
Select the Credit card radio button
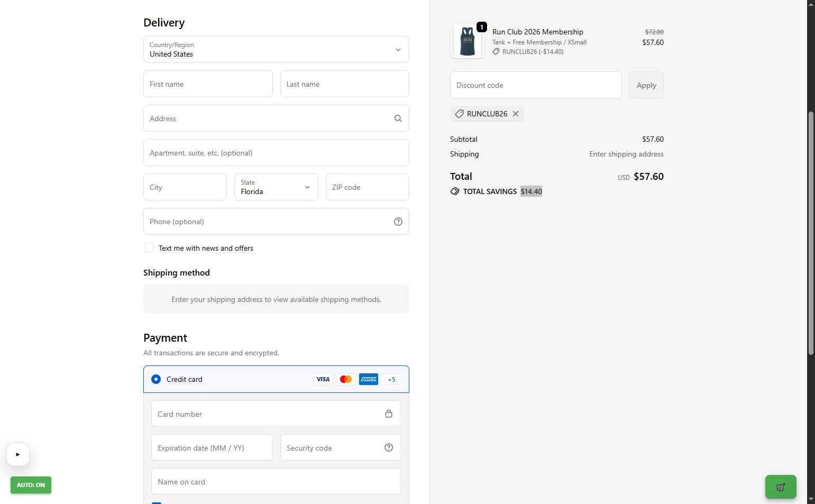pos(156,379)
